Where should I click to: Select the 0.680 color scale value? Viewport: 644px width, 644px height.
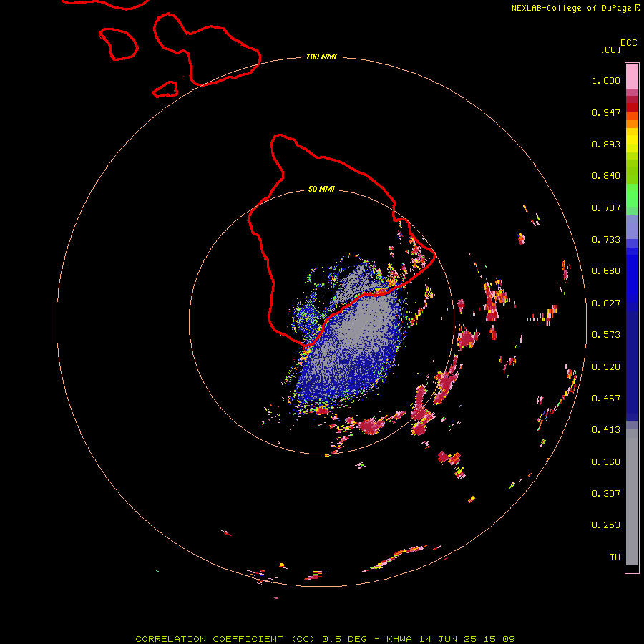pos(606,271)
